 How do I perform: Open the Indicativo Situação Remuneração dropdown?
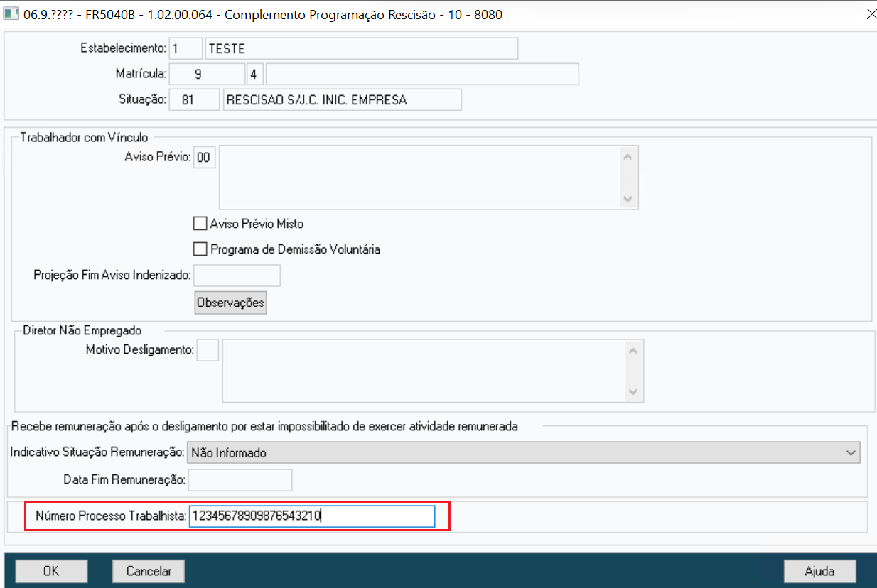pyautogui.click(x=522, y=452)
